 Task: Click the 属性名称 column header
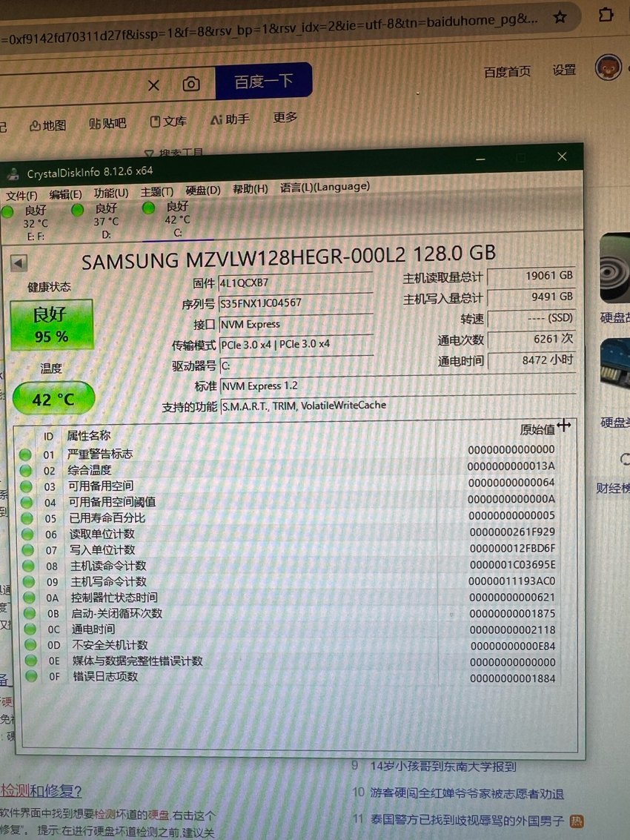[x=89, y=435]
